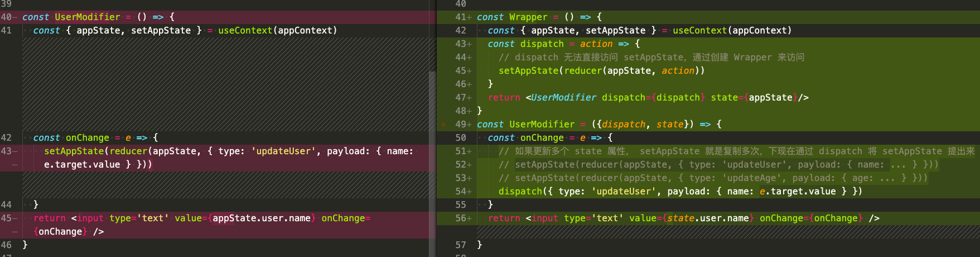Click 'Wrapper' identifier on added line 41
The width and height of the screenshot is (980, 257).
(x=528, y=17)
